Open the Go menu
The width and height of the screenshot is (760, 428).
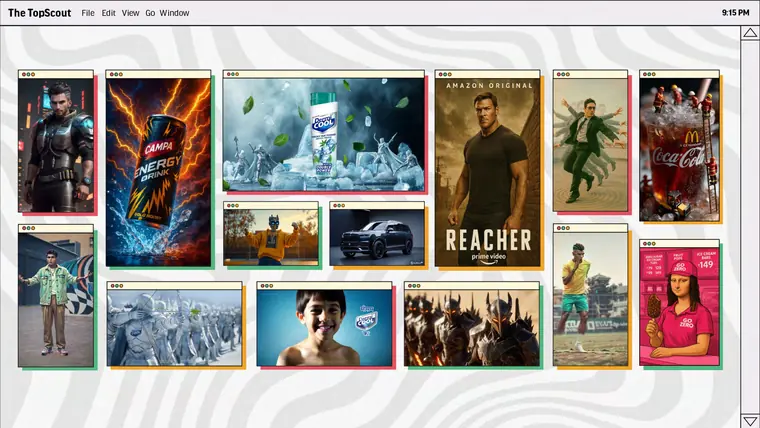(150, 13)
